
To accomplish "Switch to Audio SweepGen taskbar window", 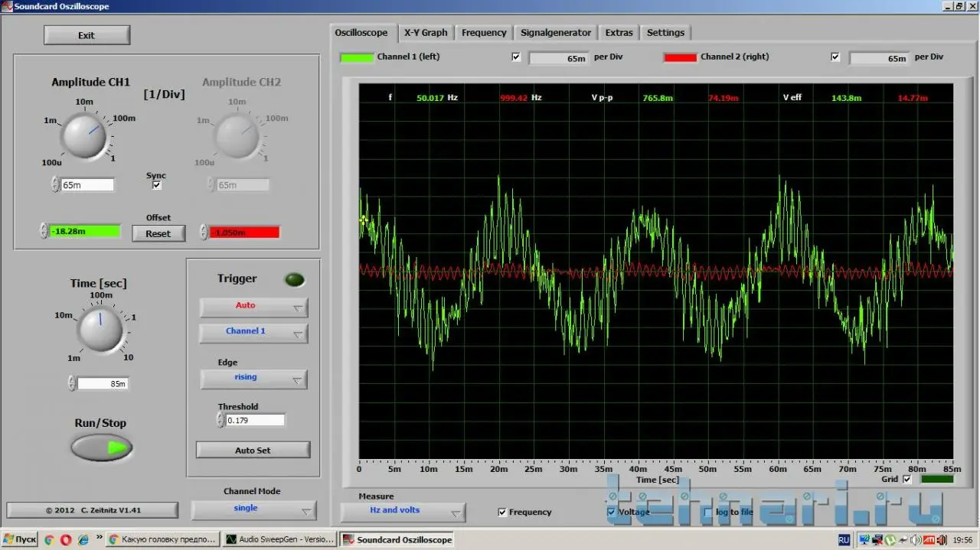I will [x=279, y=540].
